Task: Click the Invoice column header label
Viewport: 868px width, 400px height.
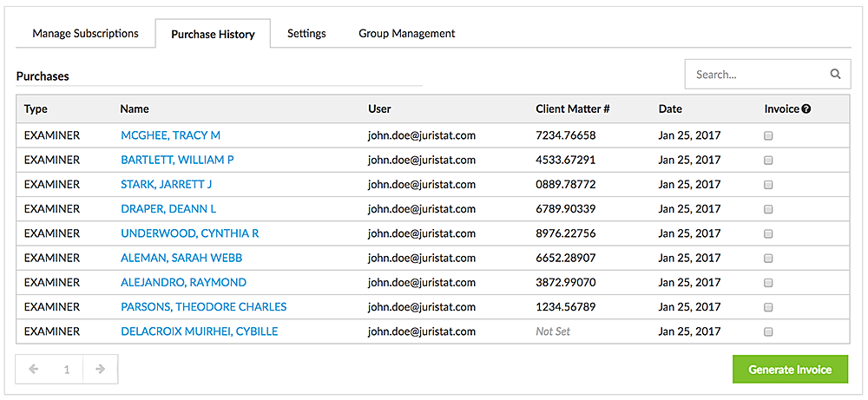Action: [x=782, y=109]
